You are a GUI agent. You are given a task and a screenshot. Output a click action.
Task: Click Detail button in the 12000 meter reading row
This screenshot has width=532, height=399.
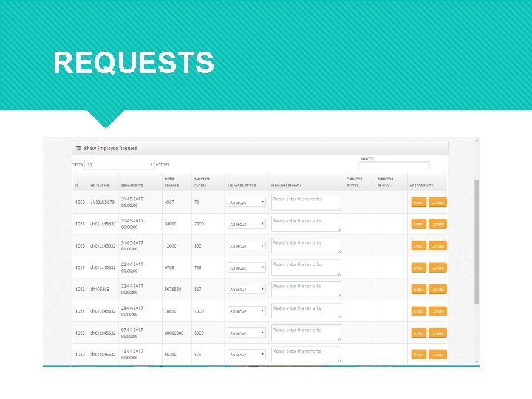[x=418, y=245]
